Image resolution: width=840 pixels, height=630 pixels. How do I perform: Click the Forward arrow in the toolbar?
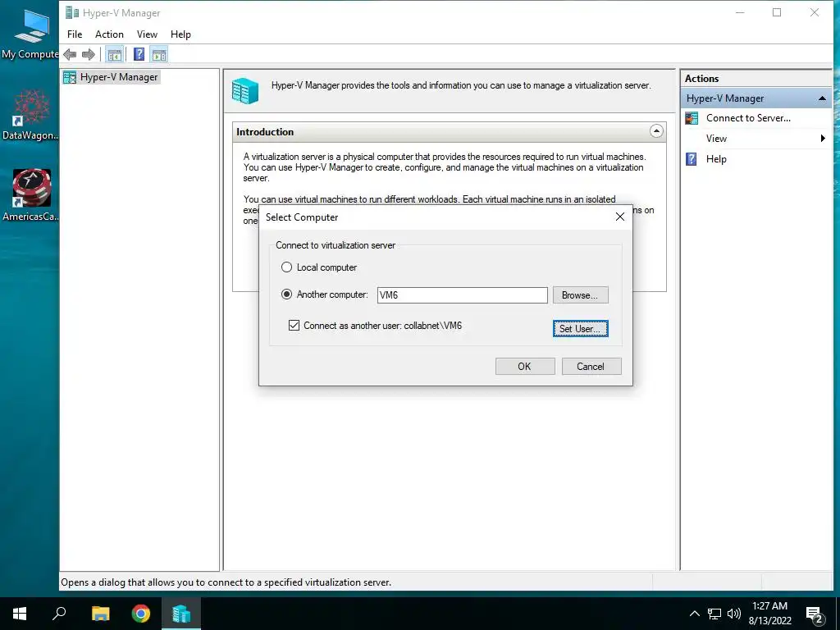89,54
